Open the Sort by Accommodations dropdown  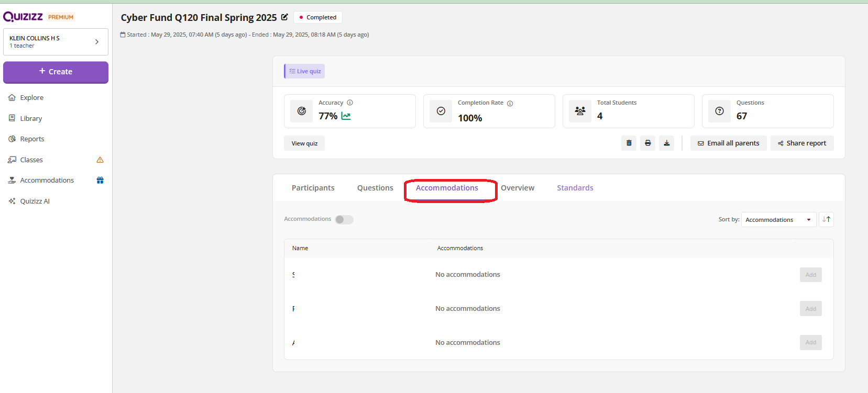778,220
